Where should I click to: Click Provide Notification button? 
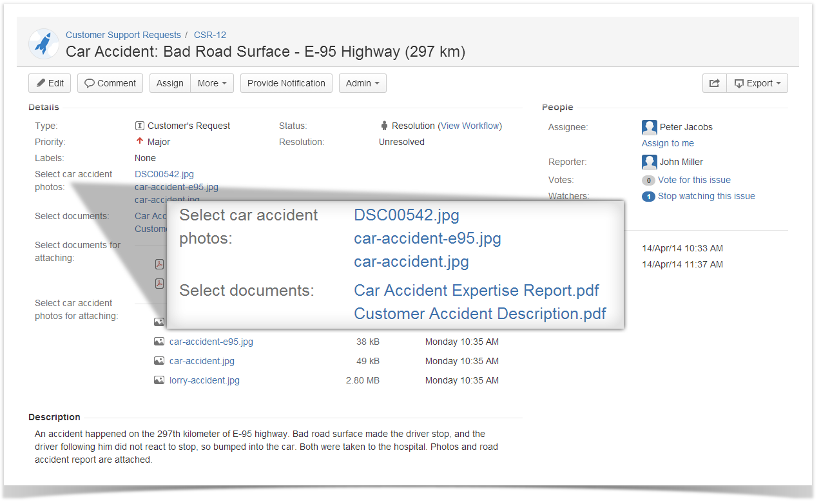point(286,83)
